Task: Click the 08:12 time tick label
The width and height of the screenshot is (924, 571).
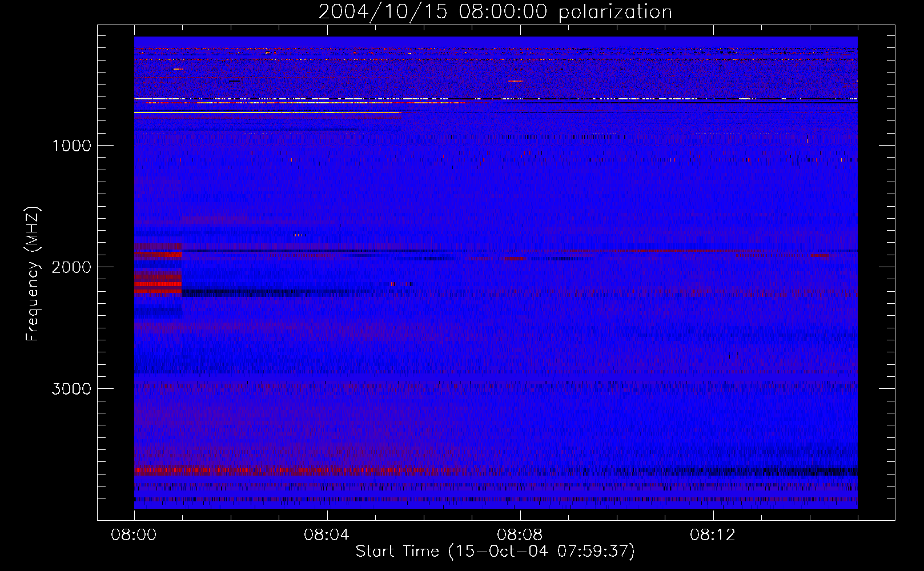Action: pyautogui.click(x=713, y=535)
